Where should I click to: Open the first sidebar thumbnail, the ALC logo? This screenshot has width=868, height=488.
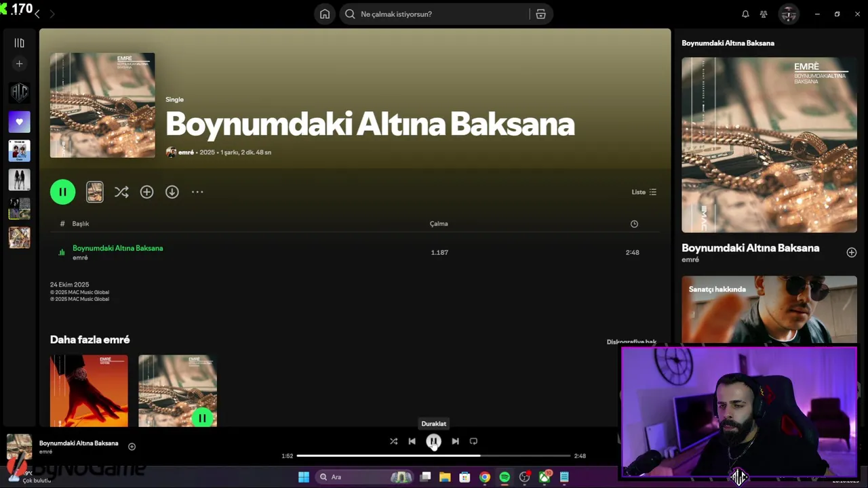pyautogui.click(x=19, y=93)
